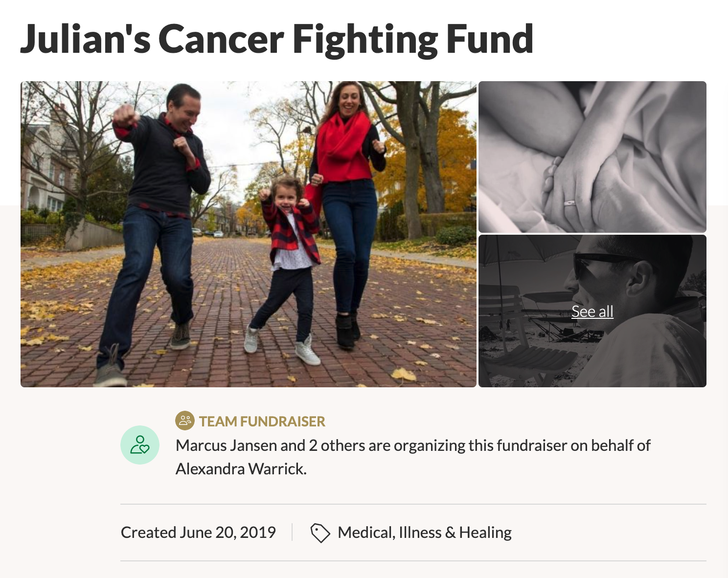Click the man punching in black sweater

pos(157,230)
